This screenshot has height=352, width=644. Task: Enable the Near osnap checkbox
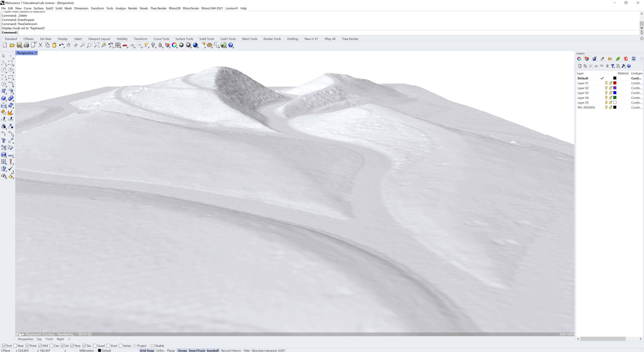tap(15, 346)
